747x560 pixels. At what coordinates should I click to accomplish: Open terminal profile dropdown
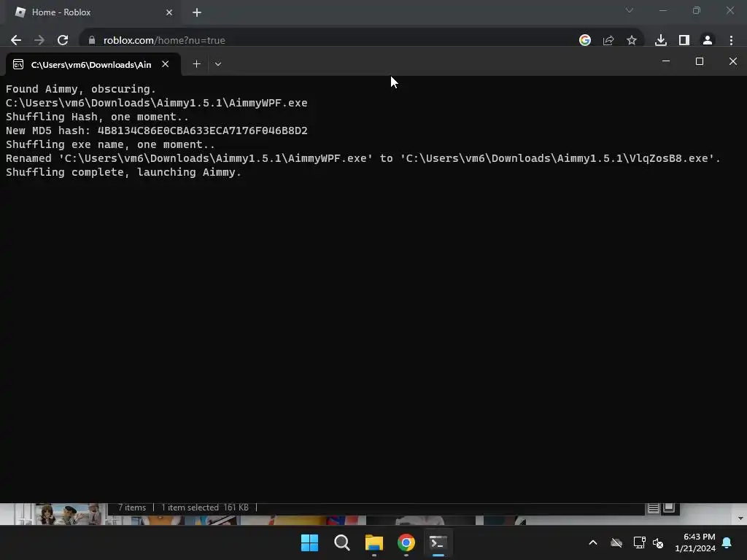click(218, 64)
